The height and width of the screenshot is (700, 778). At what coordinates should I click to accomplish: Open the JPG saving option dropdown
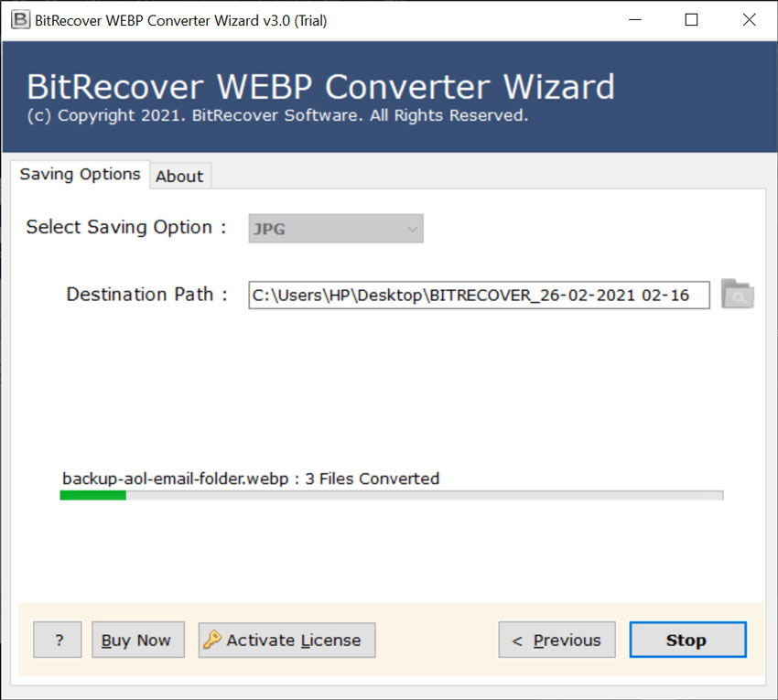click(x=336, y=229)
